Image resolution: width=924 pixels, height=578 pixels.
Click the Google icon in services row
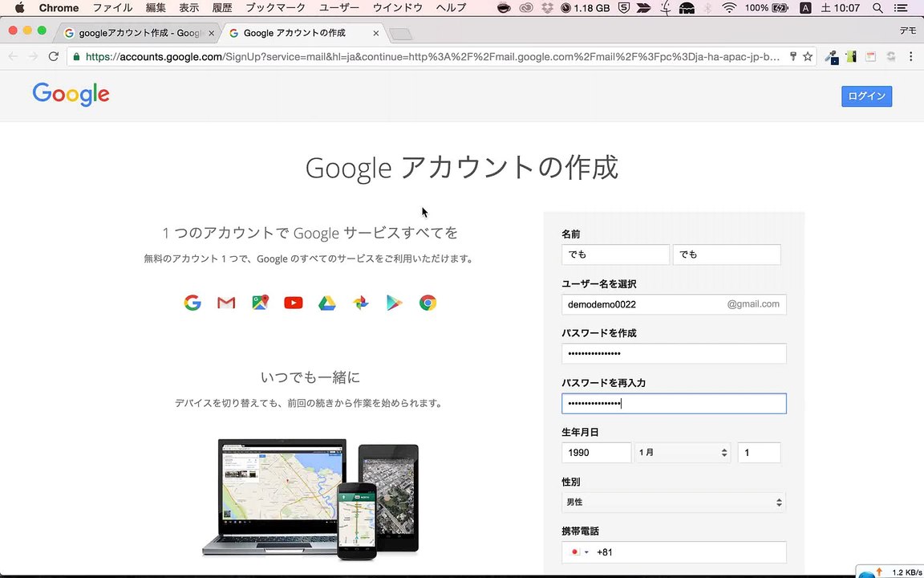(x=192, y=303)
